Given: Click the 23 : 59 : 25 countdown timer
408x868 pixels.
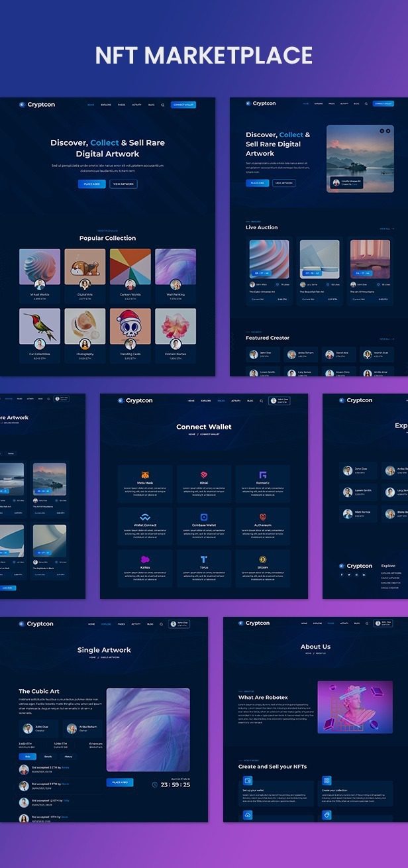Looking at the screenshot, I should click(176, 785).
